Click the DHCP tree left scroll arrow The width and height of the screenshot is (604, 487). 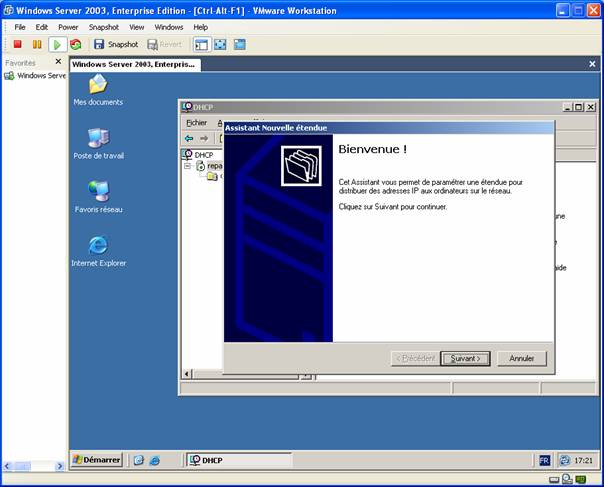click(x=187, y=374)
